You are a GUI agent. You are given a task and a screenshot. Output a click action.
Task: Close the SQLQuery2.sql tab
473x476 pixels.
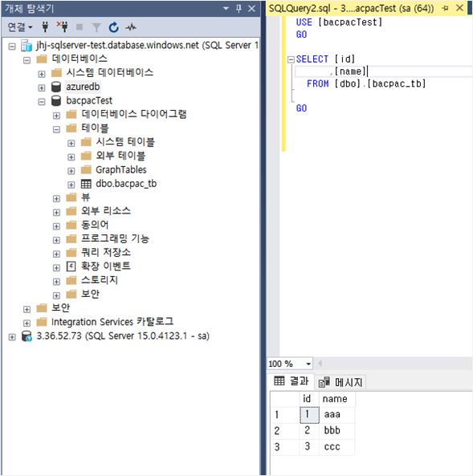point(460,8)
